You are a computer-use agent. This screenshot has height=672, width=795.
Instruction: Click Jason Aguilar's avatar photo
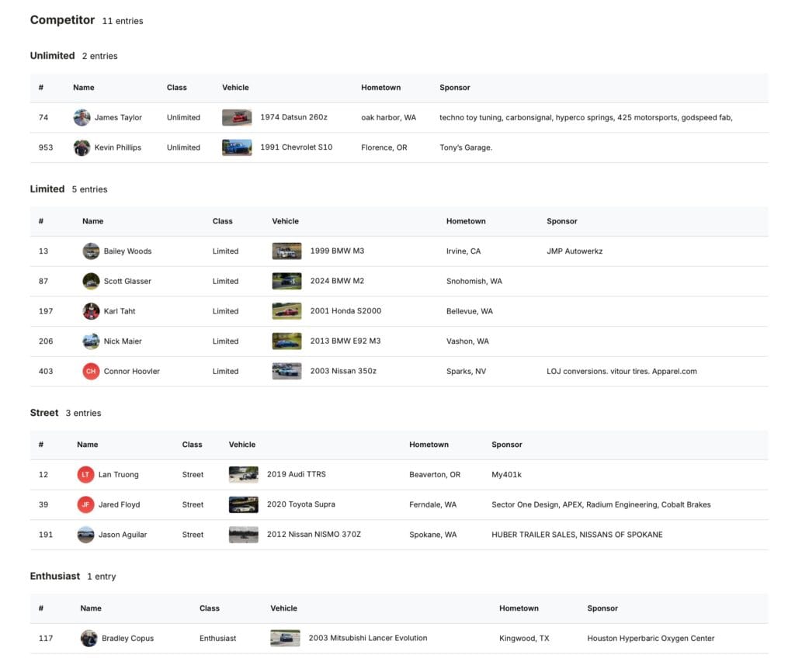tap(85, 535)
